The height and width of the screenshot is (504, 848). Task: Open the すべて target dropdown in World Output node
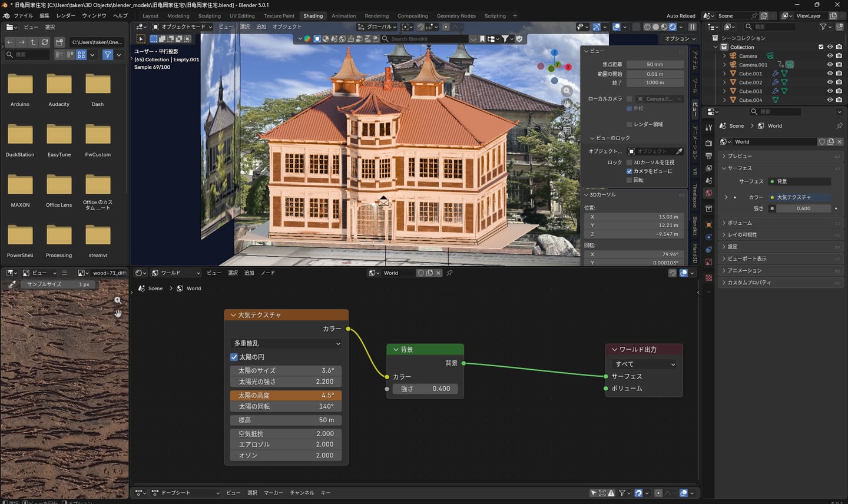pos(644,364)
